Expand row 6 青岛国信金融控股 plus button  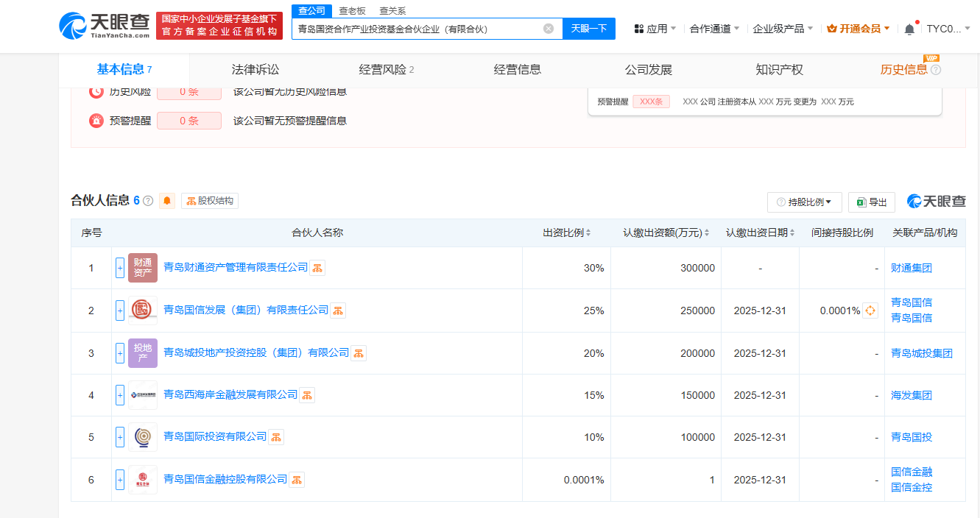pos(120,480)
